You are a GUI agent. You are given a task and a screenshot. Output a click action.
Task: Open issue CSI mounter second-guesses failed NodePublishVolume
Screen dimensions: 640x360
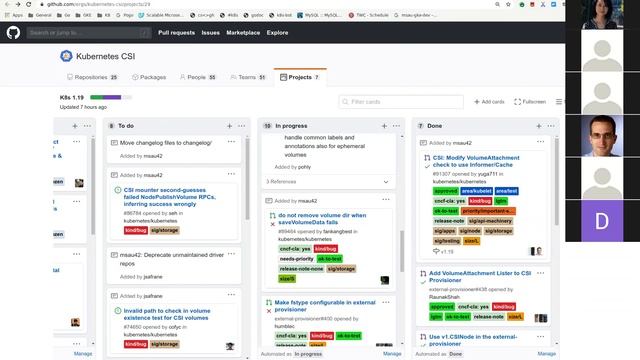pos(169,197)
